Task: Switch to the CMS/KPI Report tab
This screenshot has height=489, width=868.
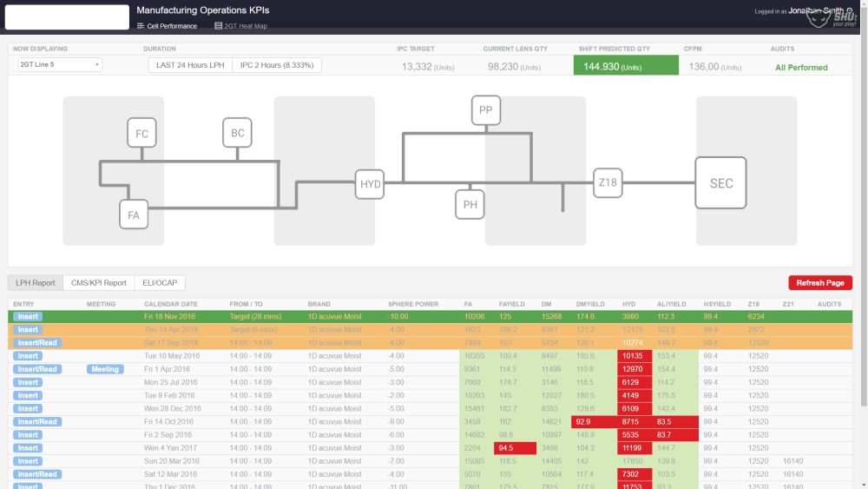Action: (99, 283)
